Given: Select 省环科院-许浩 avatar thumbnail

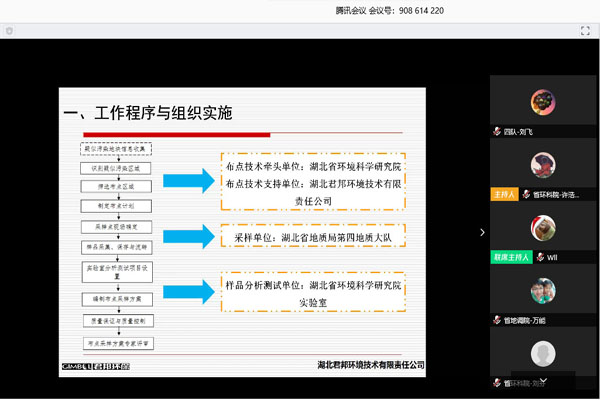Looking at the screenshot, I should (543, 166).
